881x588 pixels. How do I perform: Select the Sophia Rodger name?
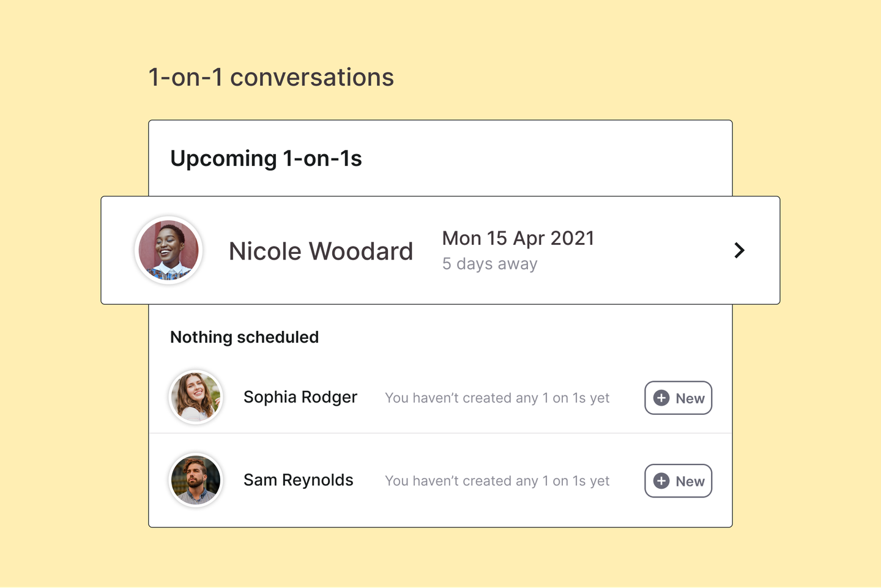pyautogui.click(x=300, y=397)
